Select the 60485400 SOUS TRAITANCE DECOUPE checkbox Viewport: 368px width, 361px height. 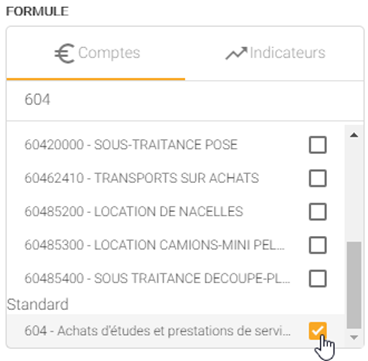[x=317, y=279]
